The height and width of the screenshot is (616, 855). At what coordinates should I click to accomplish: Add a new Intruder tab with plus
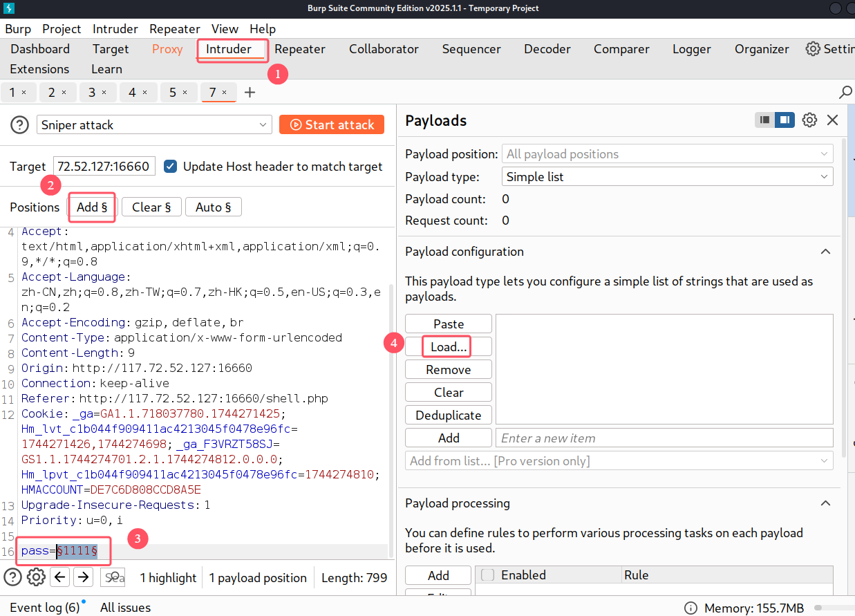click(250, 93)
